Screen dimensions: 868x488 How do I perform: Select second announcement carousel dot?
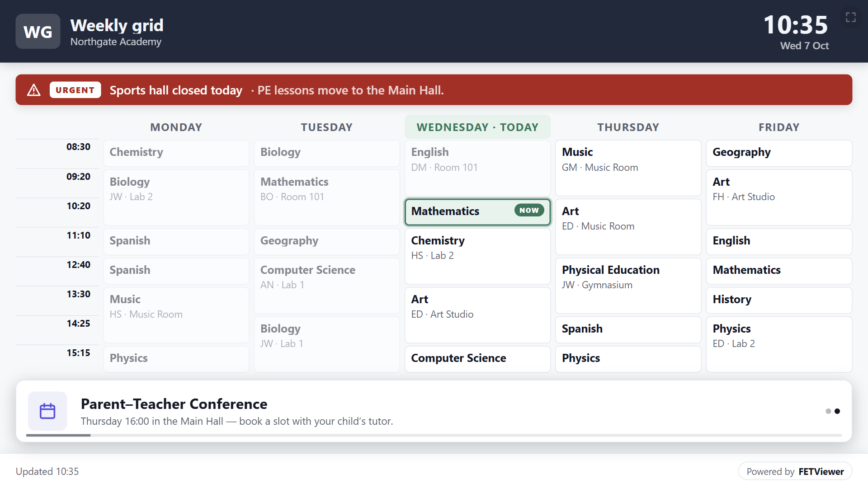(837, 411)
